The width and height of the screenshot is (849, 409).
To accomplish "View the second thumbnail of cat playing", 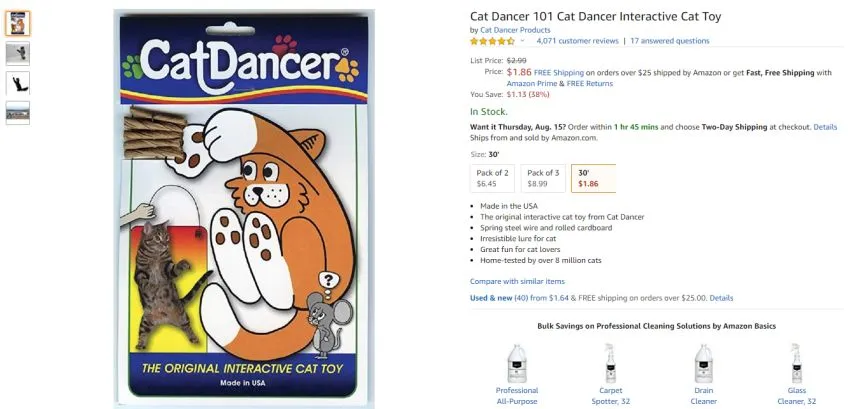I will pos(18,54).
